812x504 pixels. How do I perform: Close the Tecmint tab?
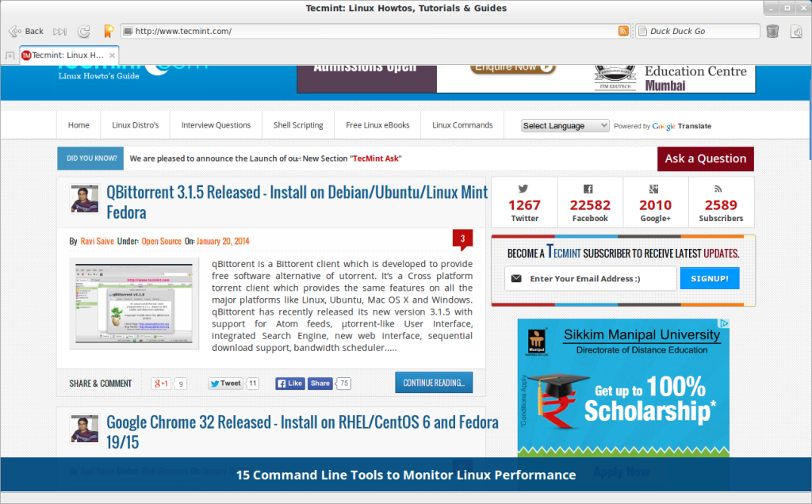point(112,55)
